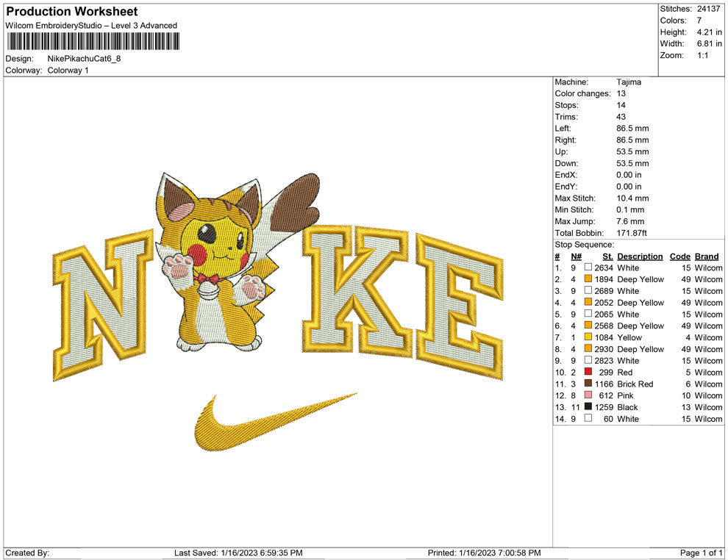The image size is (728, 560).
Task: Click the embroidered letter K
Action: tap(357, 290)
